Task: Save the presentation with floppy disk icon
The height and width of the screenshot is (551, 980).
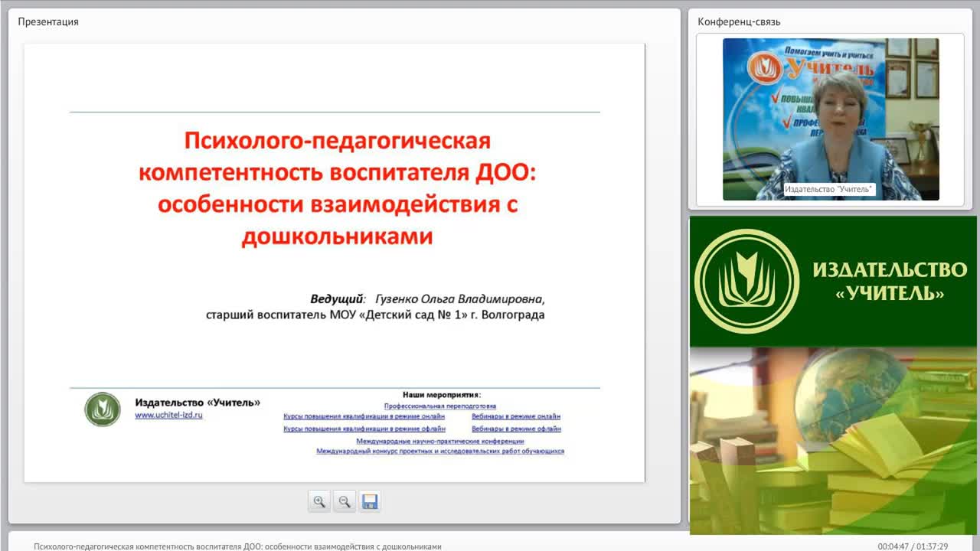Action: click(x=370, y=501)
